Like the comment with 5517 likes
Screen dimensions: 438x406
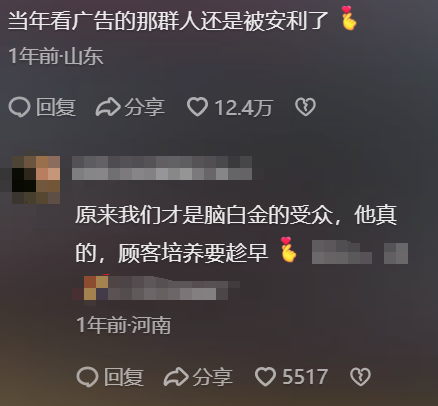point(265,377)
